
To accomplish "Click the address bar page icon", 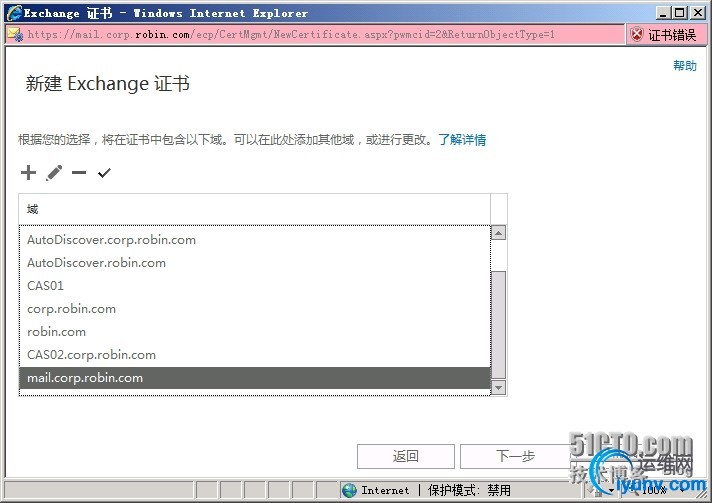I will 15,35.
